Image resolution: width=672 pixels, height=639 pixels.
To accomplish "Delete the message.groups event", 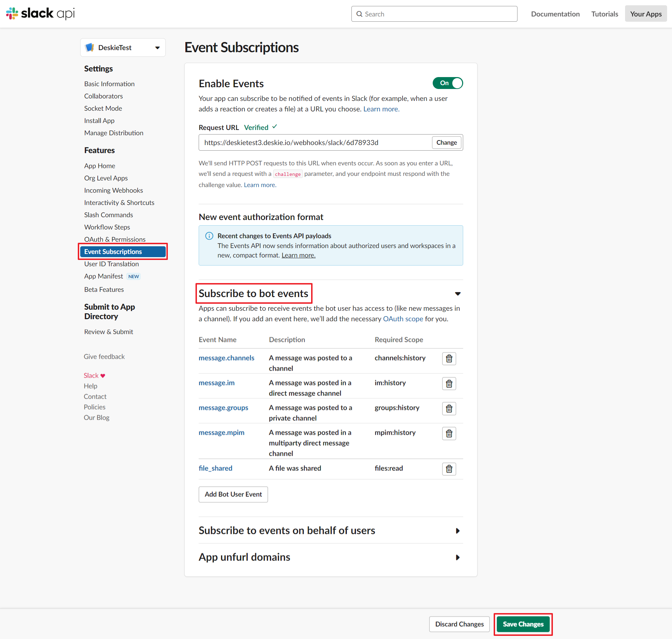I will point(449,408).
